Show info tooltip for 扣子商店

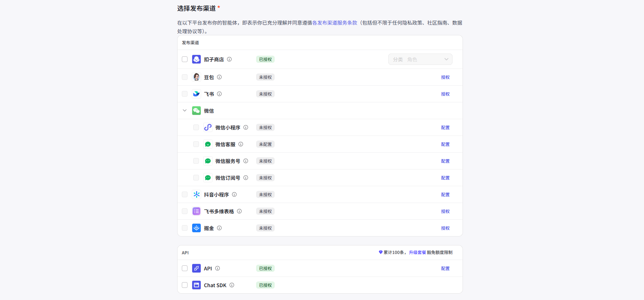tap(229, 59)
